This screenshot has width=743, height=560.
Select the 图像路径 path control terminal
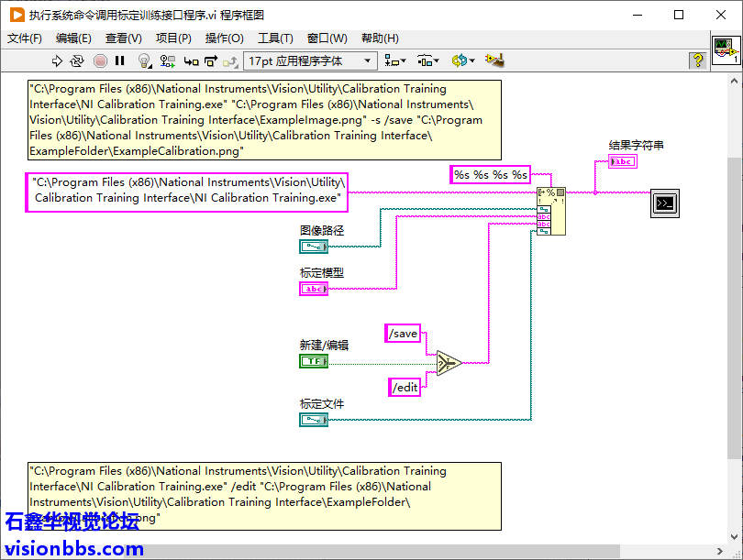pyautogui.click(x=314, y=247)
